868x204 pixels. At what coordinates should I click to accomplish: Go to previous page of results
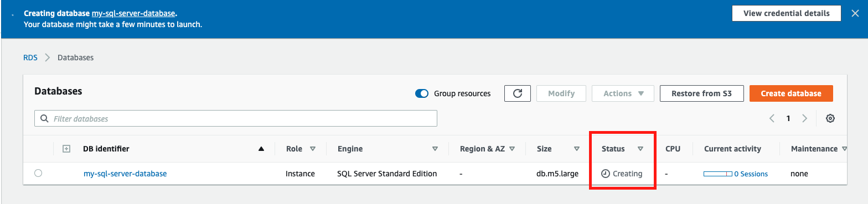tap(772, 118)
